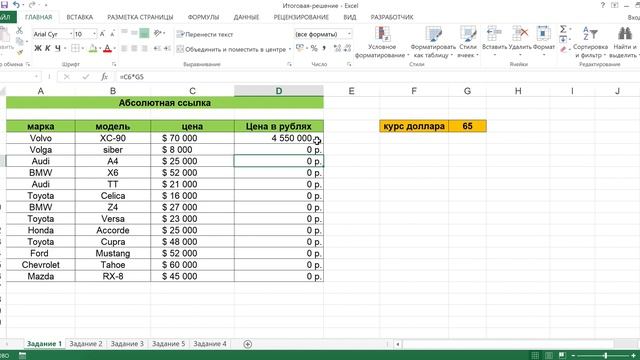The image size is (640, 360).
Task: Toggle bold formatting (Ж)
Action: point(38,49)
